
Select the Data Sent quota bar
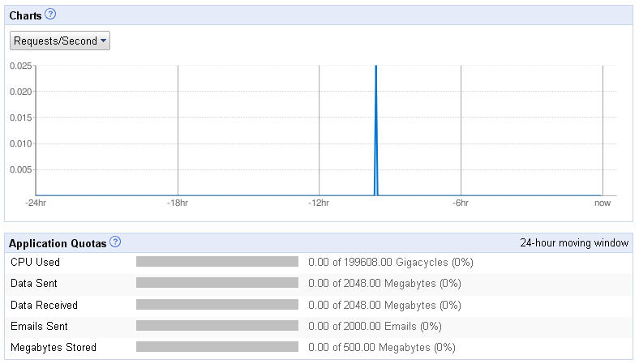pyautogui.click(x=217, y=283)
